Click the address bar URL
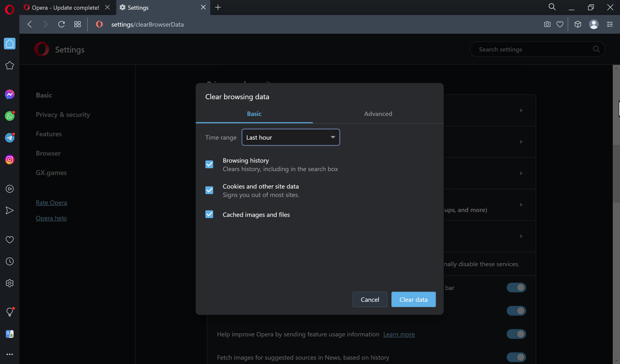The image size is (620, 364). tap(147, 24)
